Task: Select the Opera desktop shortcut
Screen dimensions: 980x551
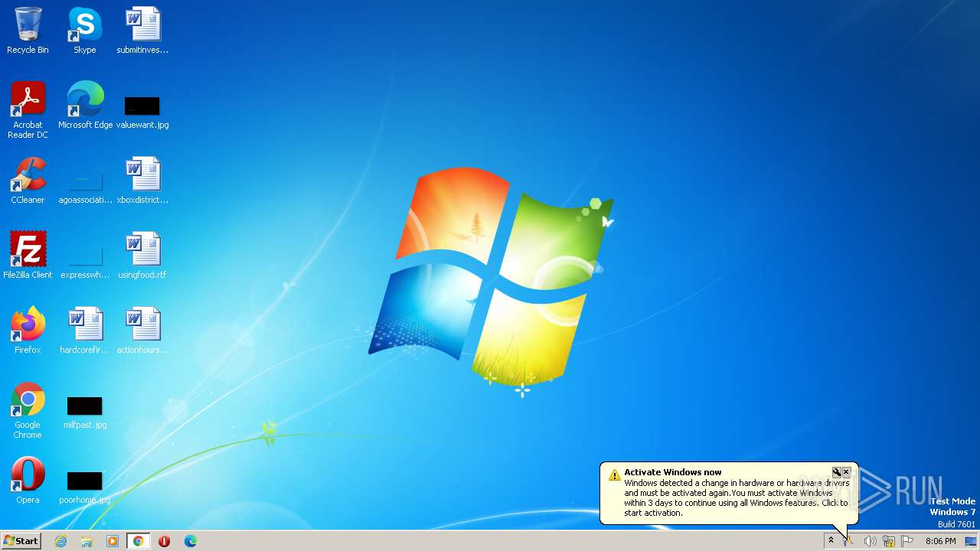Action: pyautogui.click(x=28, y=481)
